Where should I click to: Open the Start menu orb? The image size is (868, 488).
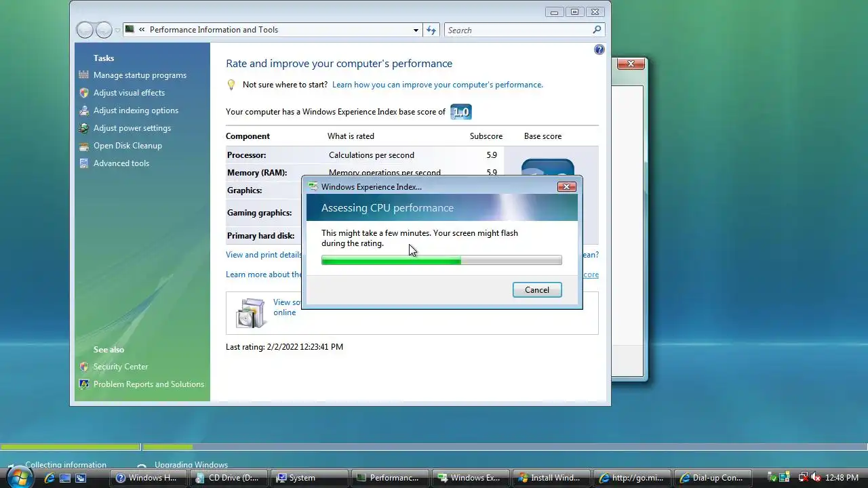point(18,478)
